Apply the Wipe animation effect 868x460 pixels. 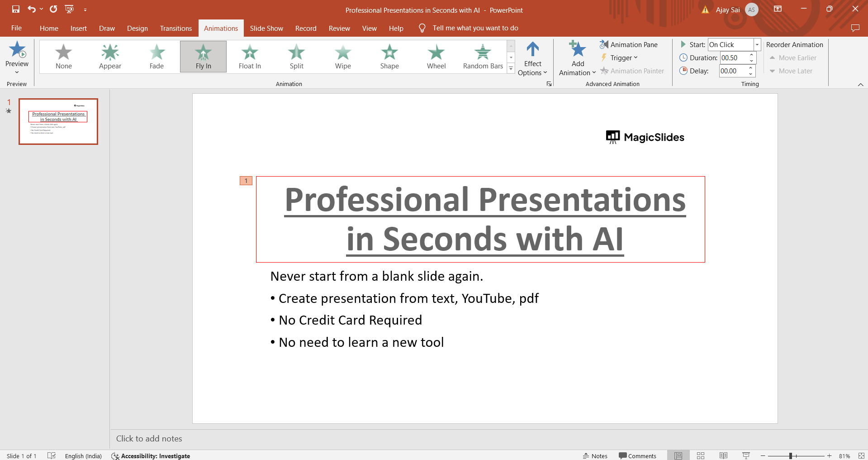click(343, 57)
